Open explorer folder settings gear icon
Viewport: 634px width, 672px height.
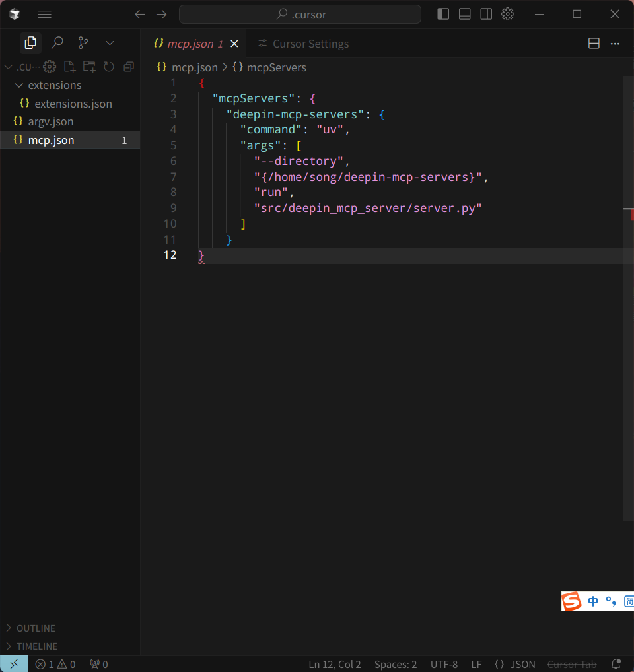pyautogui.click(x=50, y=67)
